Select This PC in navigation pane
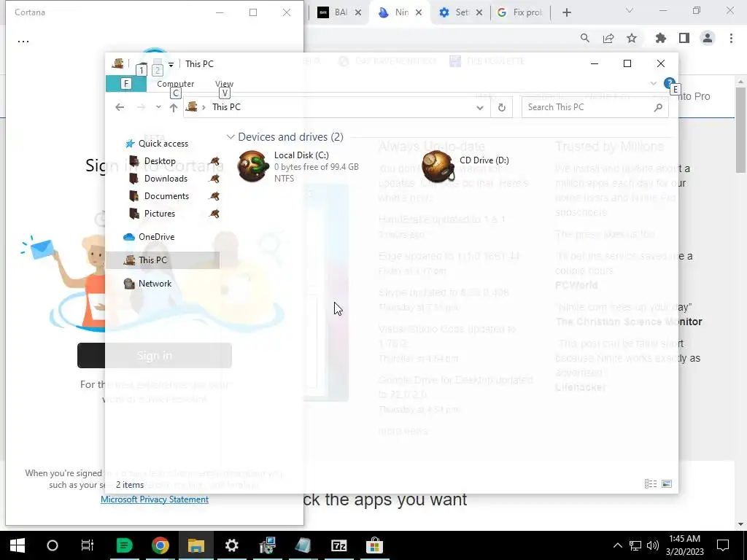Screen dimensions: 747x560 [162, 260]
